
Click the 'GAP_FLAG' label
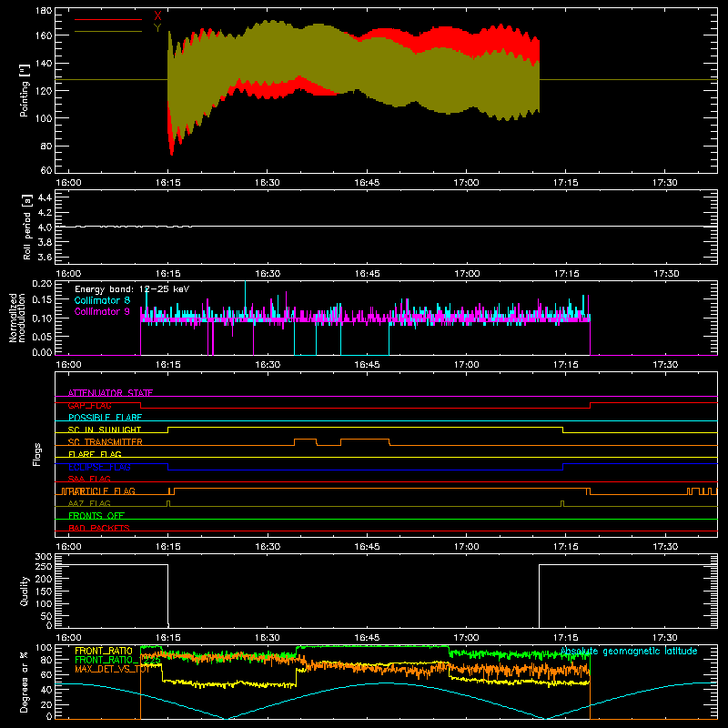89,405
